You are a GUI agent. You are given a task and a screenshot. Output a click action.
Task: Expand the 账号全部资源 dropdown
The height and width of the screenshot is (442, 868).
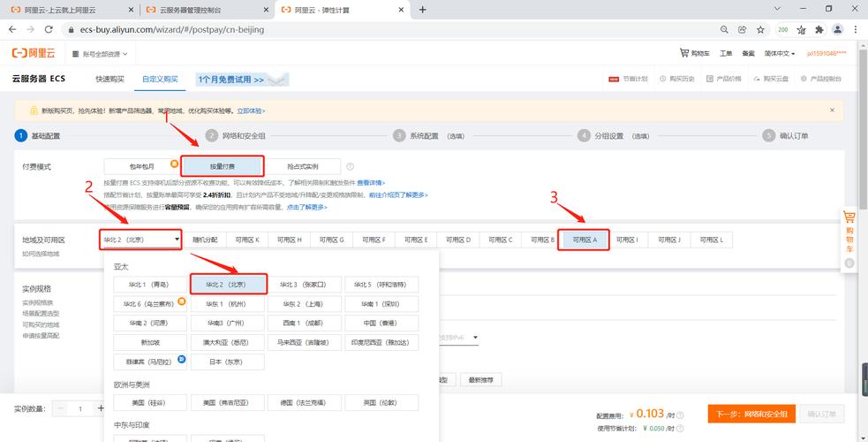pyautogui.click(x=100, y=54)
